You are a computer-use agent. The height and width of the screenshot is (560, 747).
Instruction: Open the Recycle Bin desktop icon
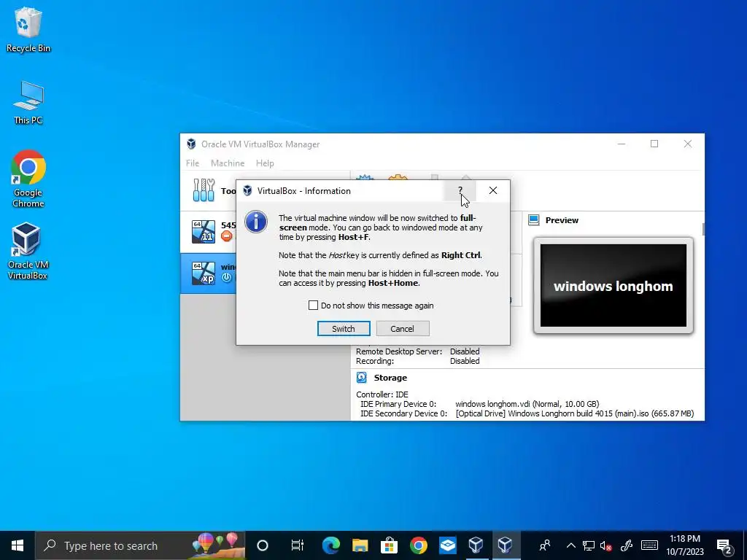click(x=28, y=29)
